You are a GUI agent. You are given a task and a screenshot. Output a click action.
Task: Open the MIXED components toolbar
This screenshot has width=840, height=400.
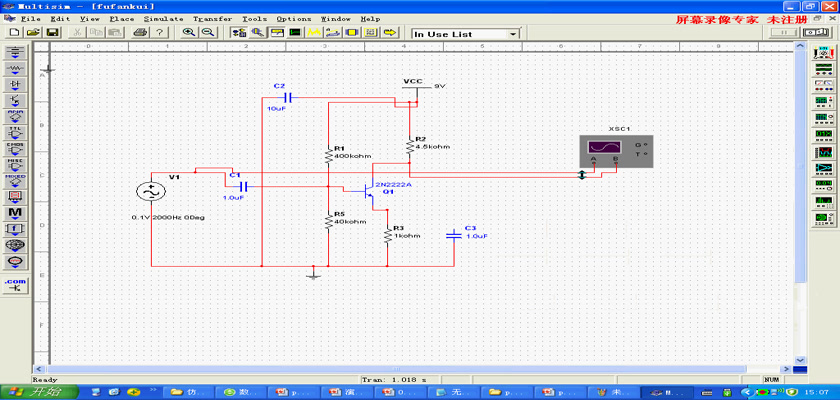click(15, 181)
